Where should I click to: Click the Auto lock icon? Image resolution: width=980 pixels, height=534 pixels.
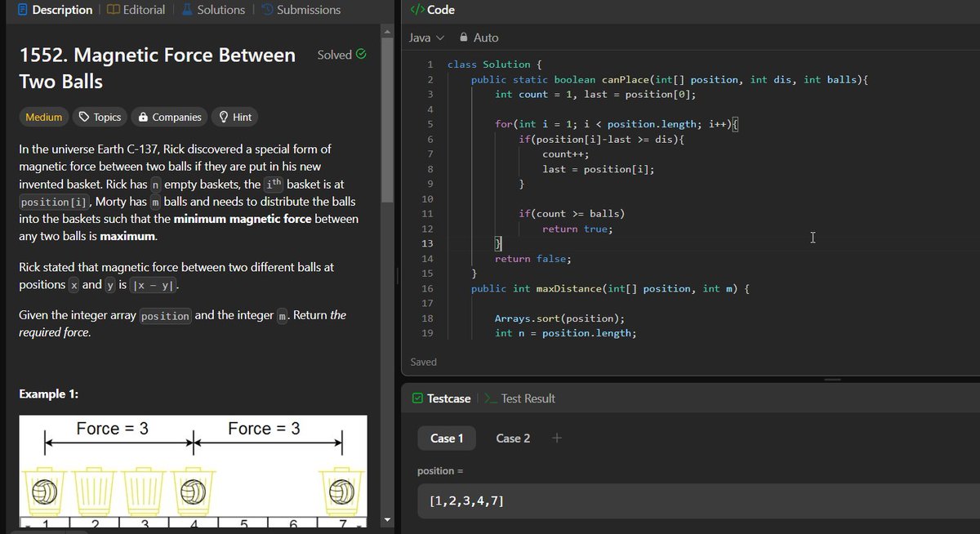pyautogui.click(x=462, y=38)
